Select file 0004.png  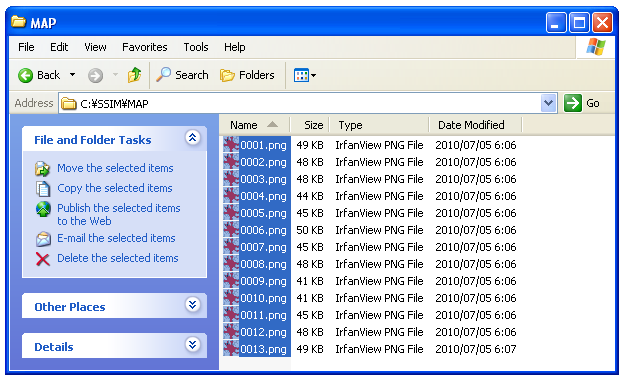(x=263, y=196)
